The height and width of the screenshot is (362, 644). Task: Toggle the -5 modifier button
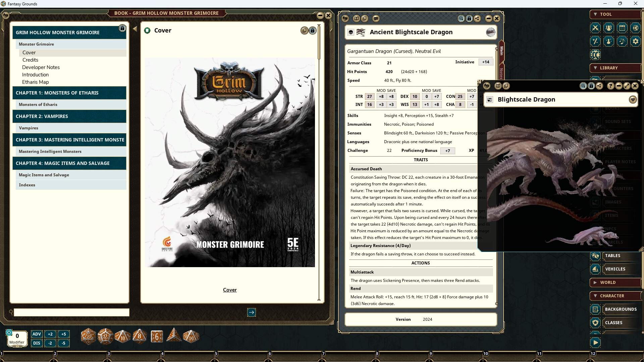(64, 343)
